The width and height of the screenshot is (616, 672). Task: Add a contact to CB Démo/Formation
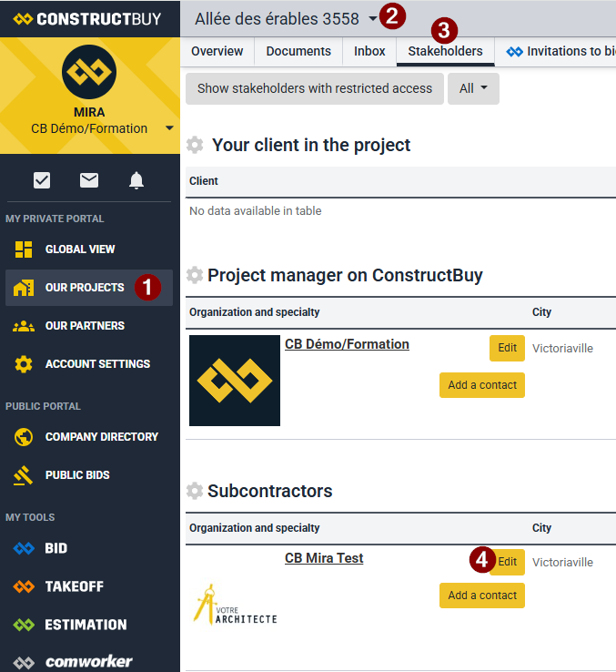pos(482,385)
